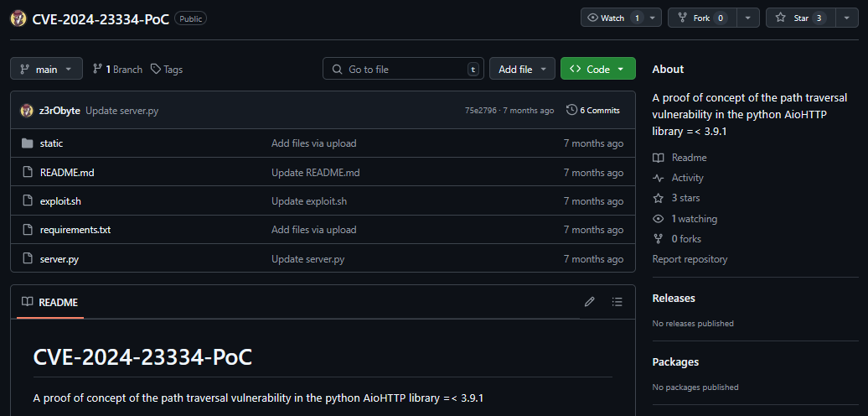Click the Watch button

pyautogui.click(x=612, y=18)
